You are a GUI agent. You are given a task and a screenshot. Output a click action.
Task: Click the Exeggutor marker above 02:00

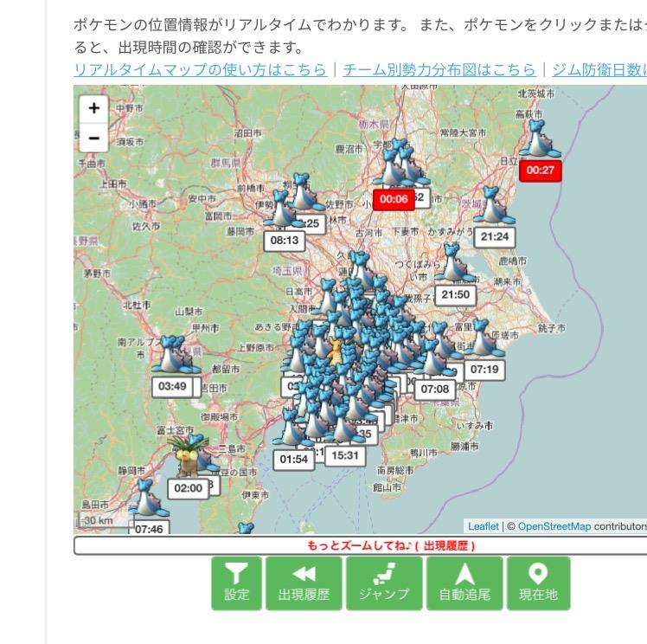[x=186, y=455]
